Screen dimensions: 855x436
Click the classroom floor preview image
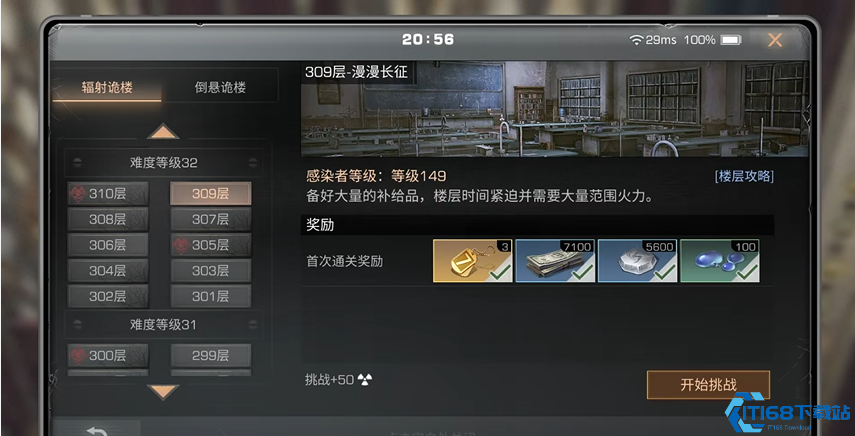pyautogui.click(x=555, y=109)
